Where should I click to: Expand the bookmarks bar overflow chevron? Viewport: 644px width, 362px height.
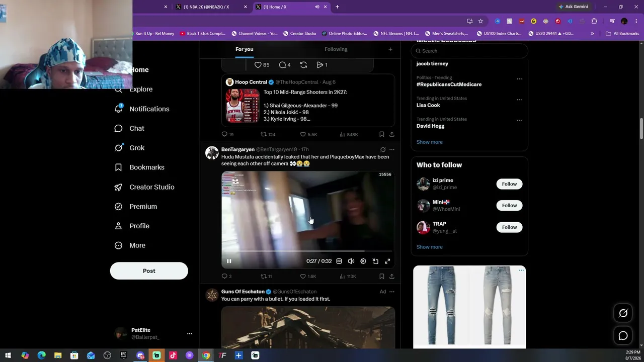tap(592, 34)
